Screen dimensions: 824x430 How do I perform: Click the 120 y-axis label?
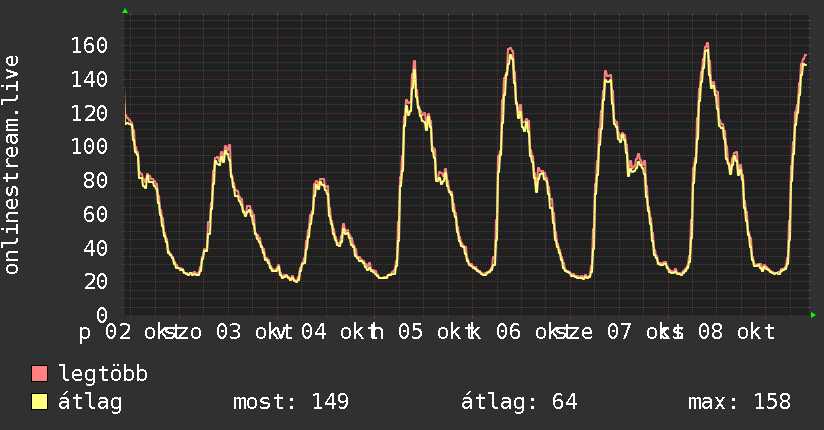coord(89,113)
